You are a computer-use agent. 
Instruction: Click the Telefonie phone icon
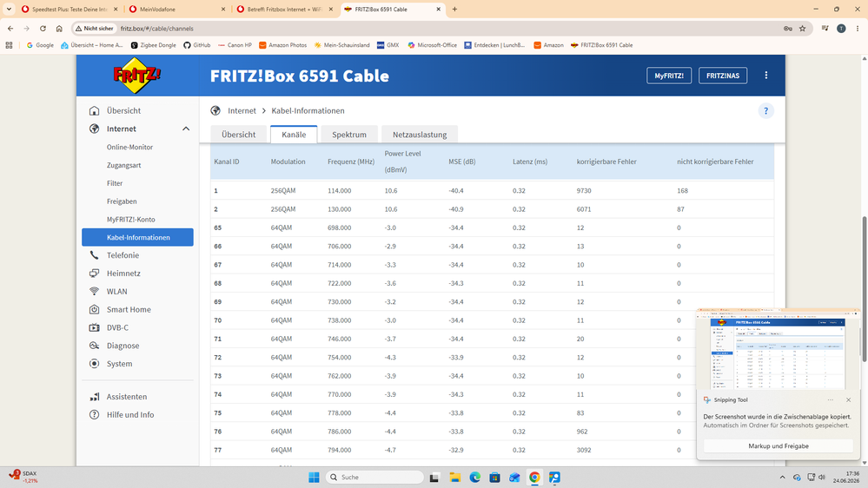(94, 255)
